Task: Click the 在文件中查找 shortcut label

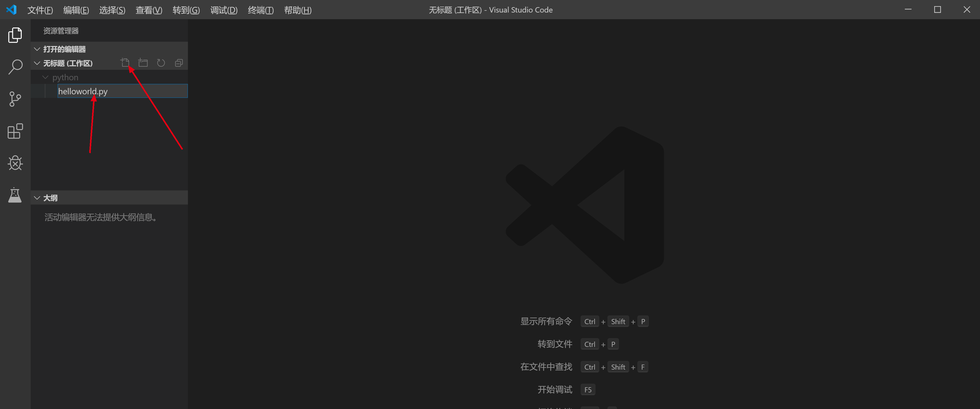Action: 546,367
